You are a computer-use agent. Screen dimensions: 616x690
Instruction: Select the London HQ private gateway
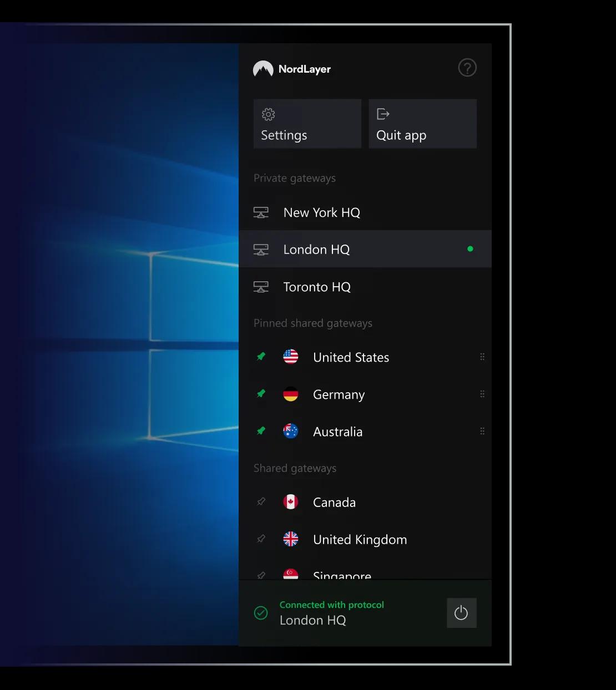pos(316,250)
